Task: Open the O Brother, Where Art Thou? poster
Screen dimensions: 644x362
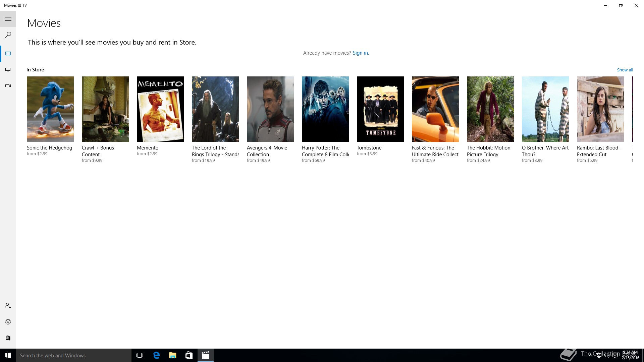Action: (545, 109)
